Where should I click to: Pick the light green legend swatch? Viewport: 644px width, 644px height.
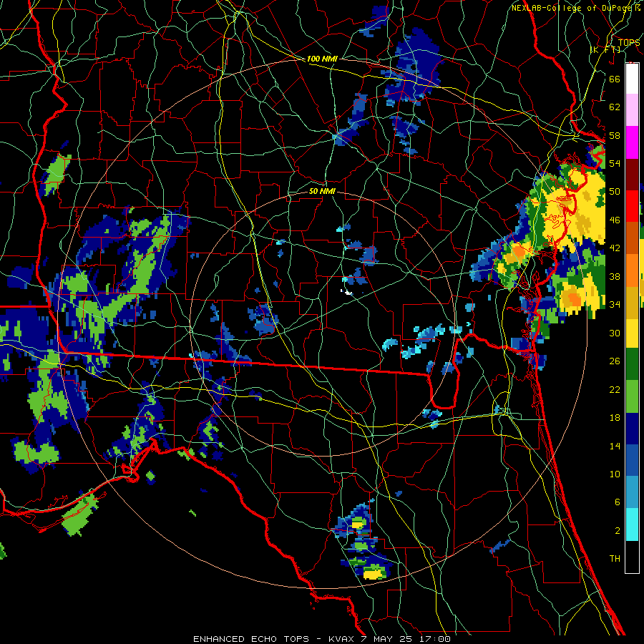pos(632,396)
